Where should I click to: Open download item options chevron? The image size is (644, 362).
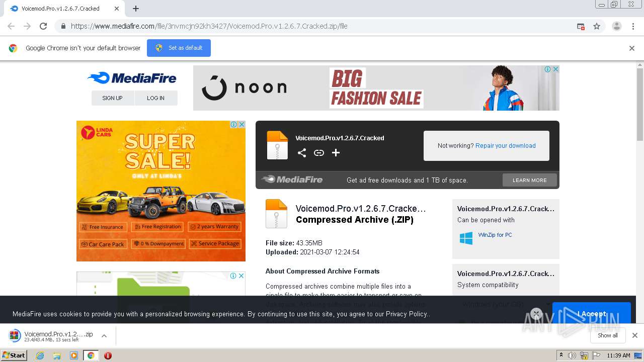[104, 336]
